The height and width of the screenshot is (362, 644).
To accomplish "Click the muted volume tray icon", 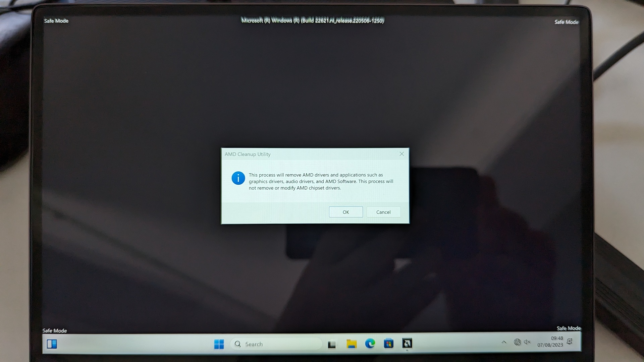I will click(527, 342).
